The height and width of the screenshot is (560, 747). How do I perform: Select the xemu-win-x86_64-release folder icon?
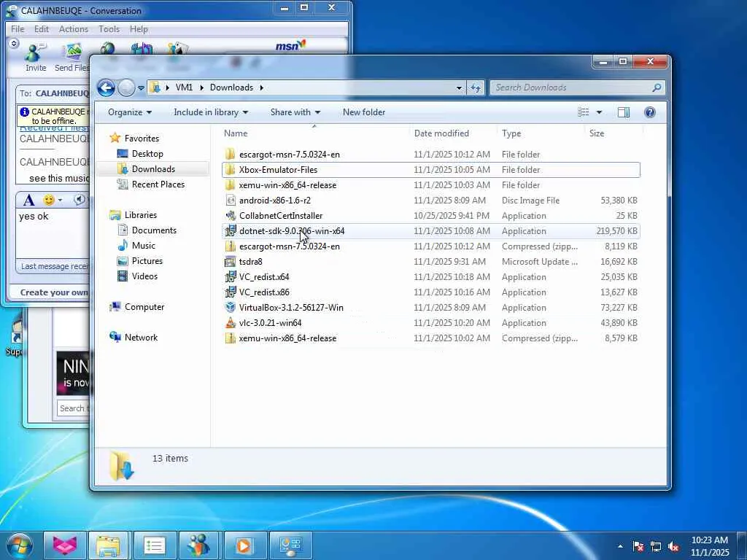(x=230, y=184)
